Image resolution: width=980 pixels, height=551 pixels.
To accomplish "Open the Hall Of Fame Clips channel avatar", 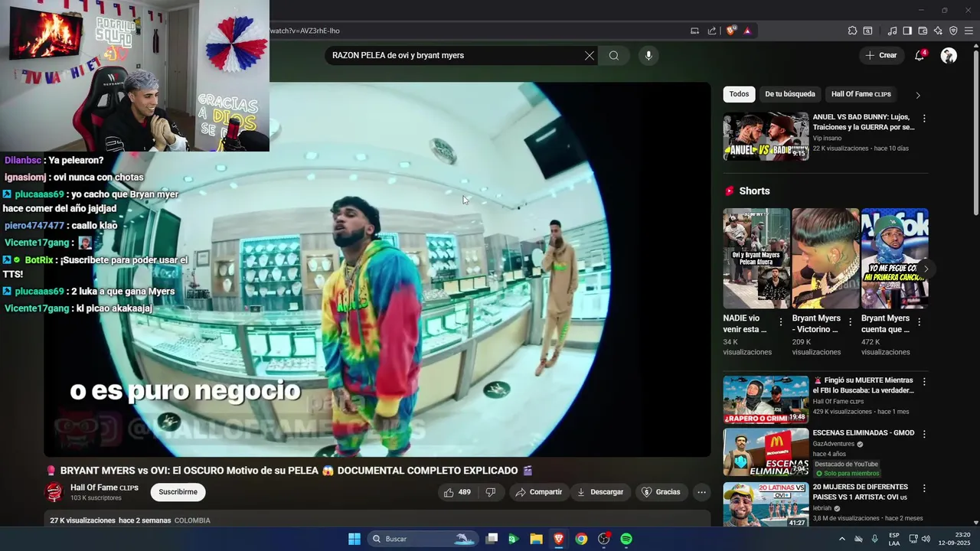I will point(54,492).
